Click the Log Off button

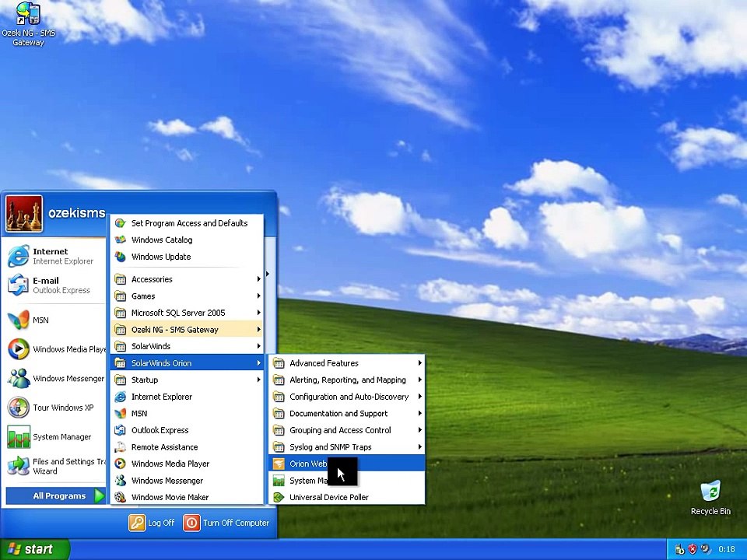[152, 523]
